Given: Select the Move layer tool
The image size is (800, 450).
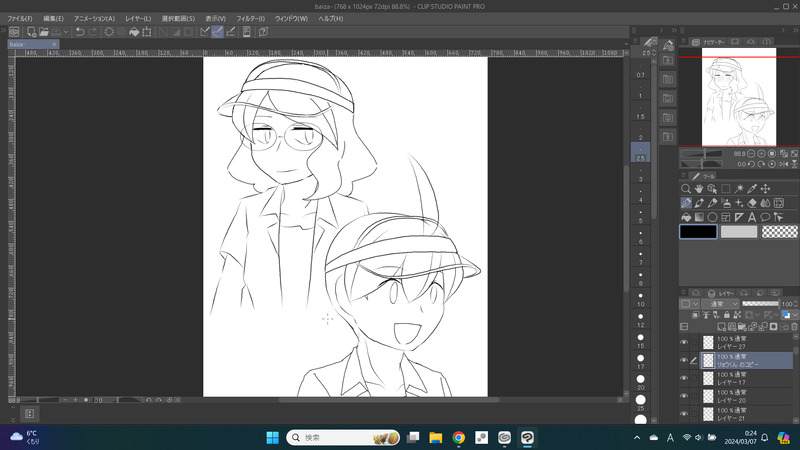Looking at the screenshot, I should click(x=765, y=189).
